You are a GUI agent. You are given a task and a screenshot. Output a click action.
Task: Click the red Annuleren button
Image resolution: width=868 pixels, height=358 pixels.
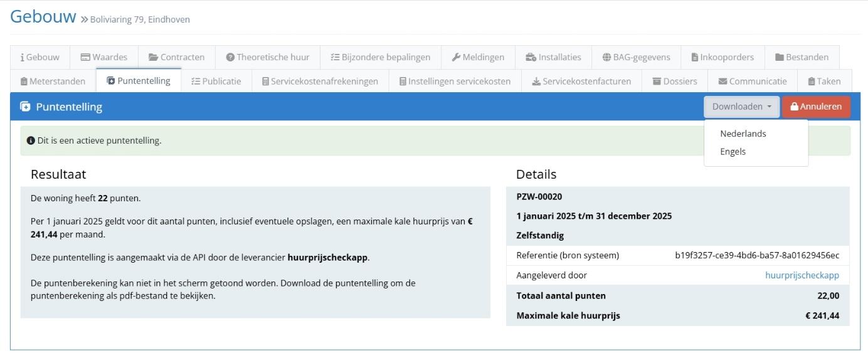click(x=816, y=107)
